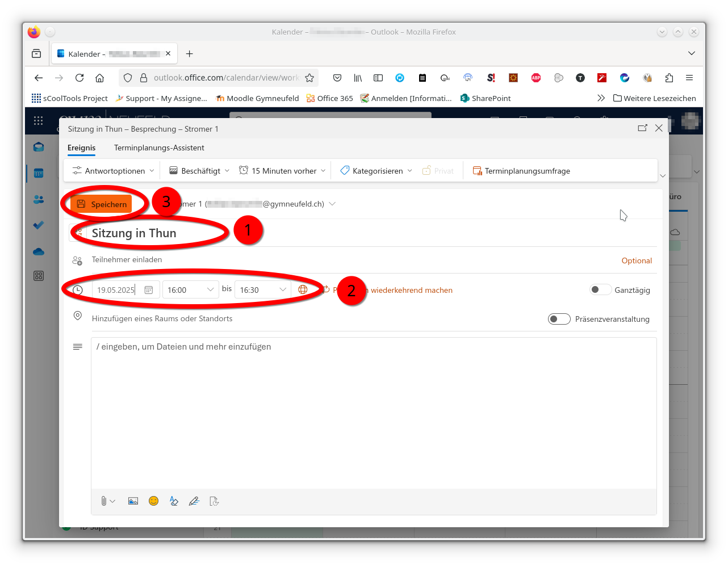Open Outlook Mail from the left sidebar
The image size is (728, 563).
point(39,147)
